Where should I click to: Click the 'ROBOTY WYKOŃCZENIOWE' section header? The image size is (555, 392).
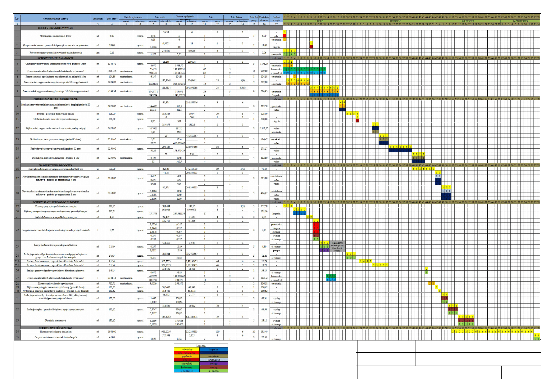pos(56,328)
